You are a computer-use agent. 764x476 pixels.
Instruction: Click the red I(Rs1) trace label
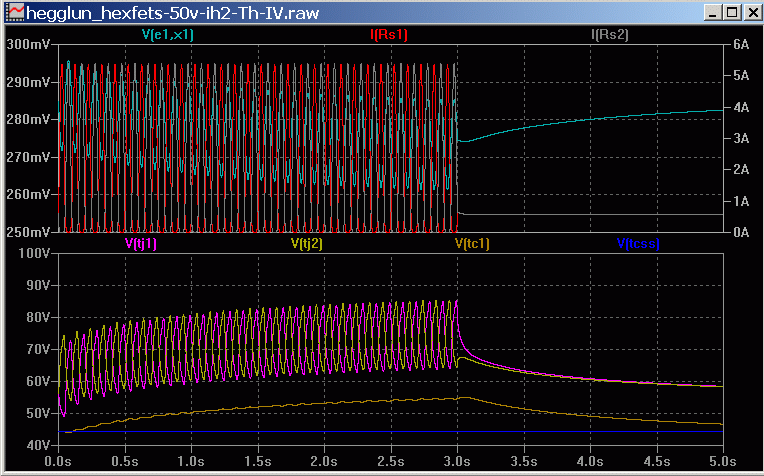tap(388, 35)
